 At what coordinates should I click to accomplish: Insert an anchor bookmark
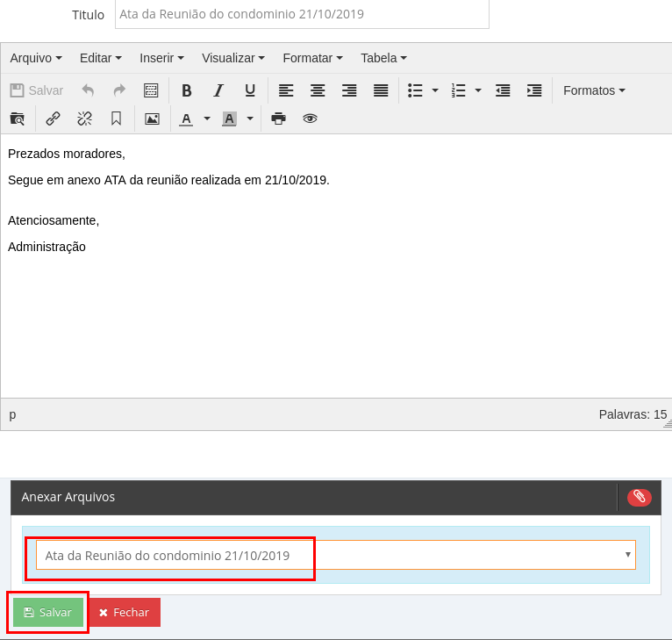pyautogui.click(x=116, y=119)
